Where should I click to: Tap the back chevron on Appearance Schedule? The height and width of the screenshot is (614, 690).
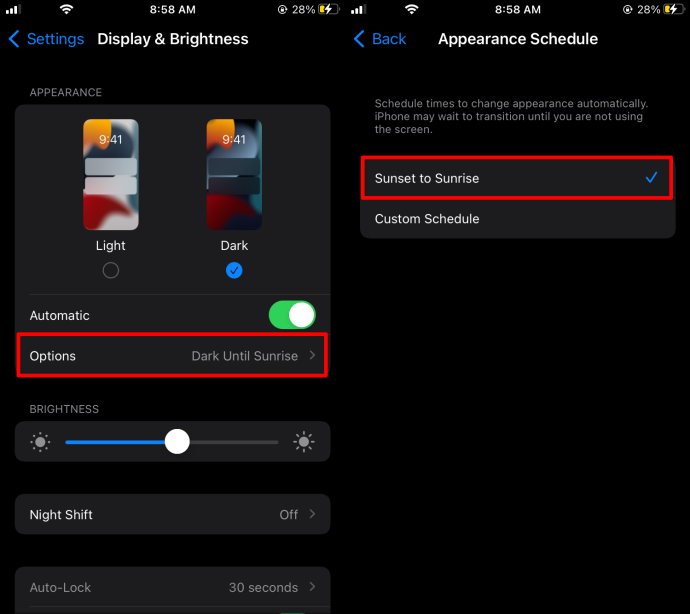[359, 39]
